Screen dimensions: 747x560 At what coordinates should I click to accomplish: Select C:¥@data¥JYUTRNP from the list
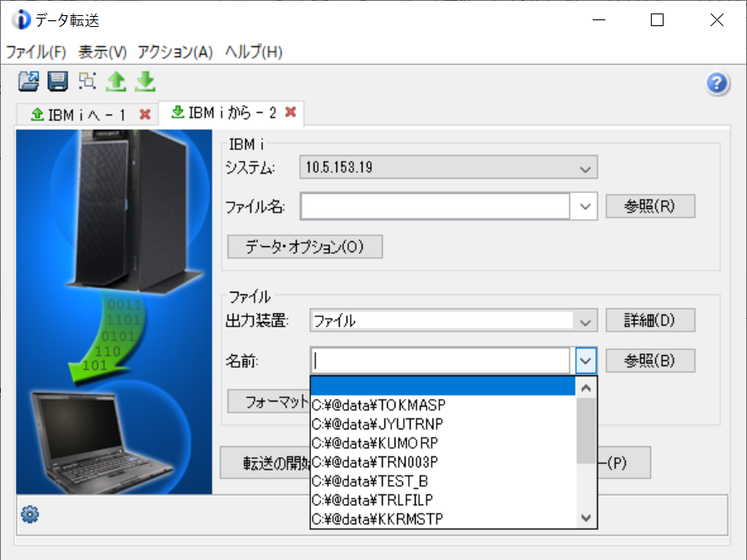point(443,424)
